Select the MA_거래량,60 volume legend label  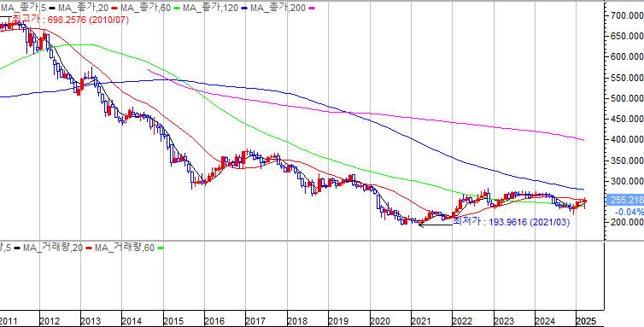[125, 248]
